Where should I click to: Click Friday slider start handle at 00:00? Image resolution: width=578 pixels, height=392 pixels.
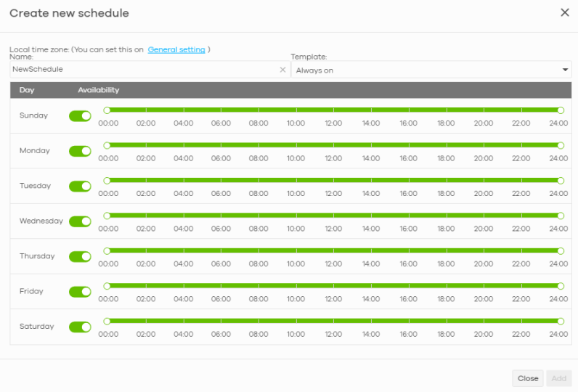coord(107,286)
